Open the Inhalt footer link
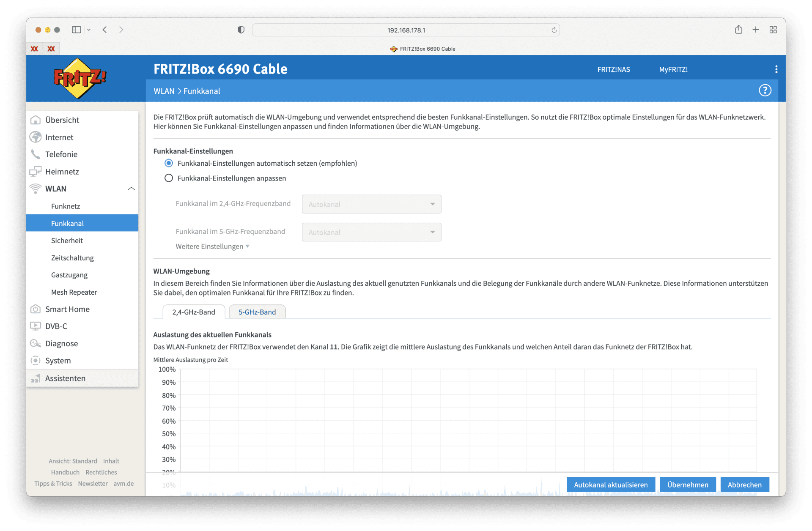The width and height of the screenshot is (812, 531). click(111, 461)
